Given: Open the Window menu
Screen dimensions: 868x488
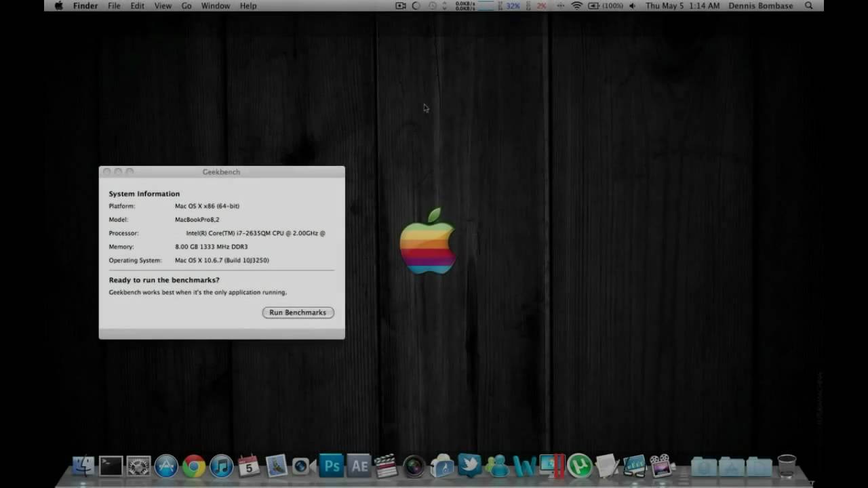Looking at the screenshot, I should 216,5.
